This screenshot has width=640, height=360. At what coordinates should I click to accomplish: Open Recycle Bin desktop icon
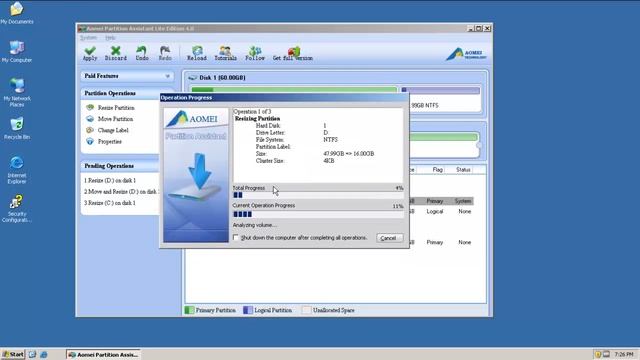[x=17, y=128]
